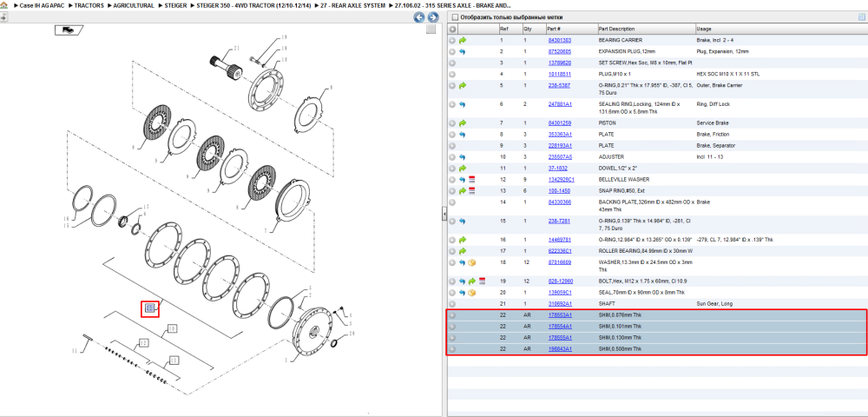Click the add-all plus icon in table header

tap(452, 29)
